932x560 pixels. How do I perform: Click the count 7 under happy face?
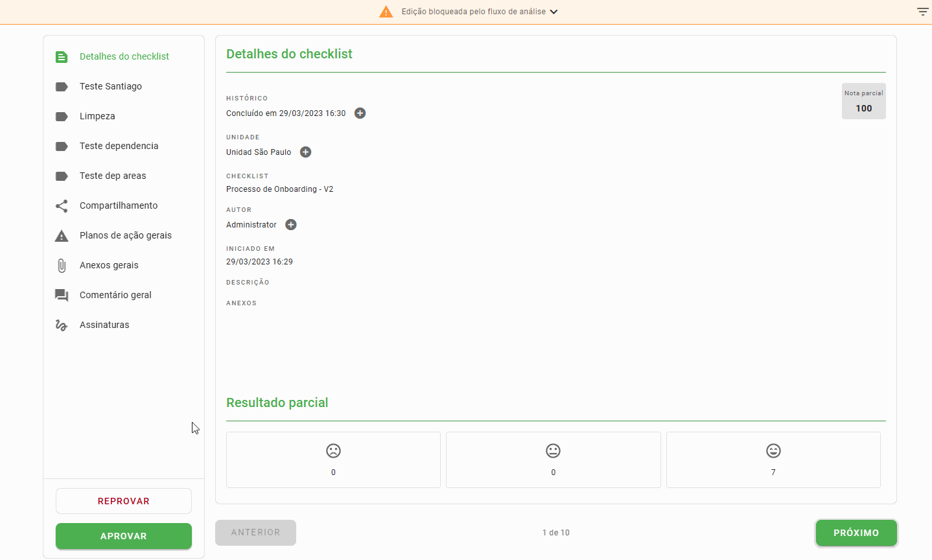[x=773, y=472]
